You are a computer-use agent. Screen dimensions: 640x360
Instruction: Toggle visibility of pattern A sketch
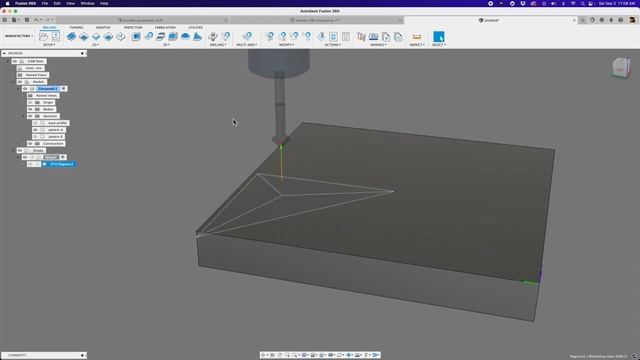(x=35, y=130)
